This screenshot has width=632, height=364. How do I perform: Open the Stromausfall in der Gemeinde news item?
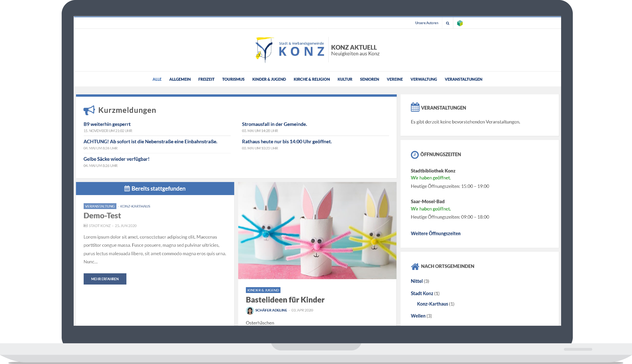274,124
